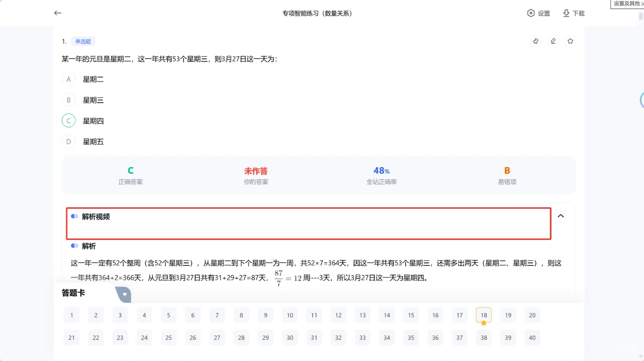Click the 解析 section icon
644x361 pixels.
(x=74, y=246)
